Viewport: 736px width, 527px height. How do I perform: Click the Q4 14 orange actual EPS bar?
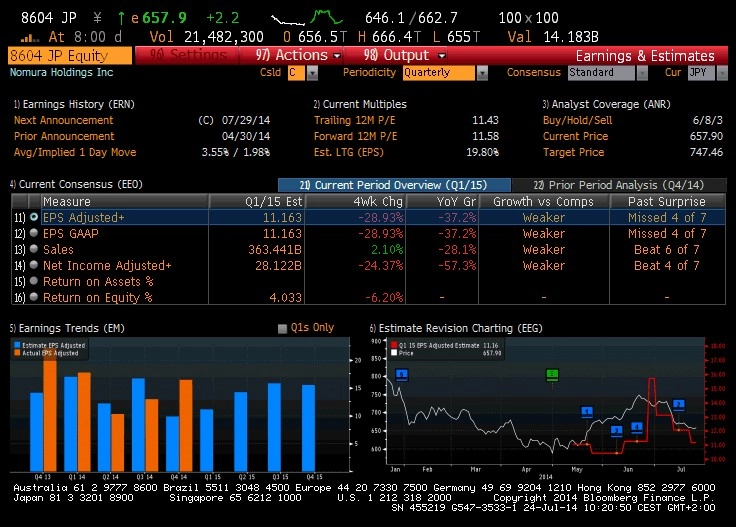pos(186,426)
